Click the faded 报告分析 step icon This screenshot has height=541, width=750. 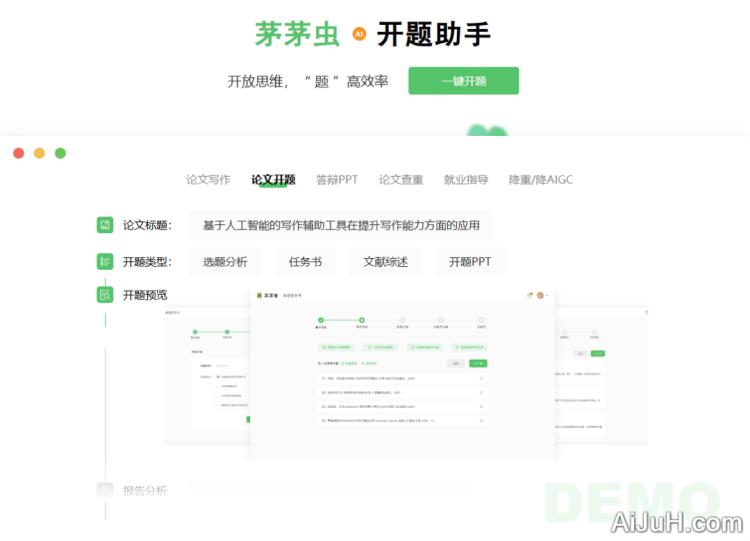pos(105,490)
